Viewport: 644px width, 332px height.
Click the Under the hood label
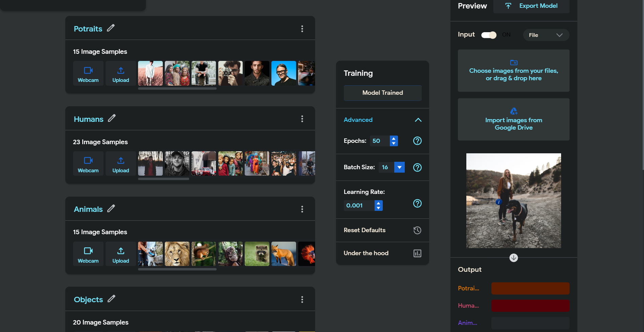click(x=366, y=253)
